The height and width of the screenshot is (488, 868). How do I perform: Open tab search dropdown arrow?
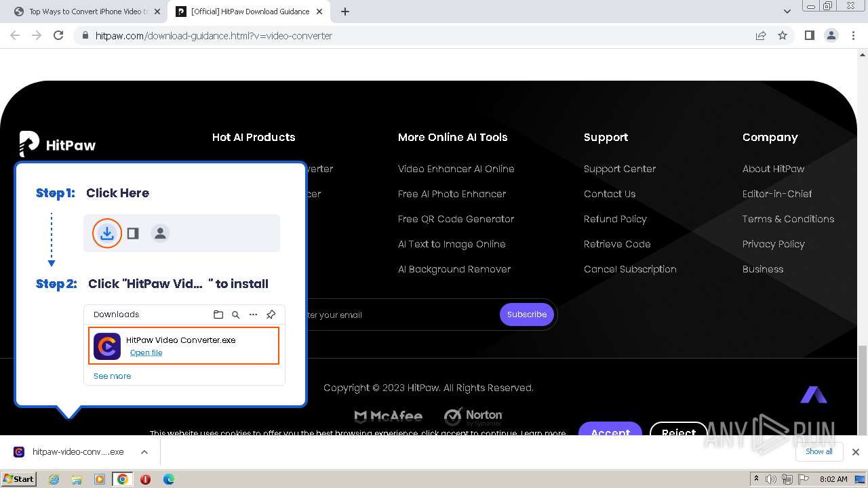pyautogui.click(x=787, y=12)
